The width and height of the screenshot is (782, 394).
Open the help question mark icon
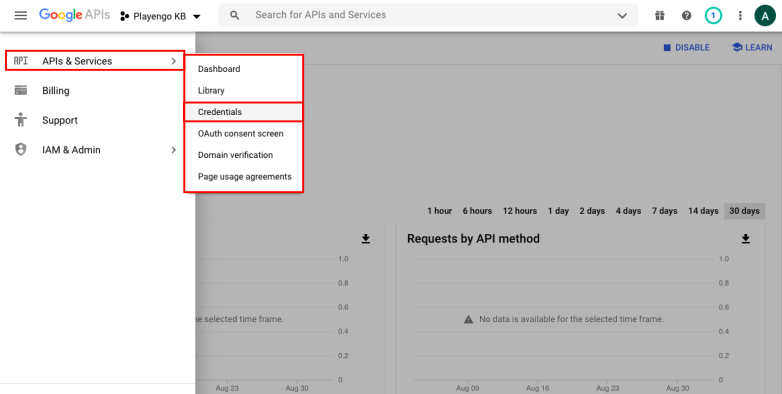pyautogui.click(x=687, y=15)
